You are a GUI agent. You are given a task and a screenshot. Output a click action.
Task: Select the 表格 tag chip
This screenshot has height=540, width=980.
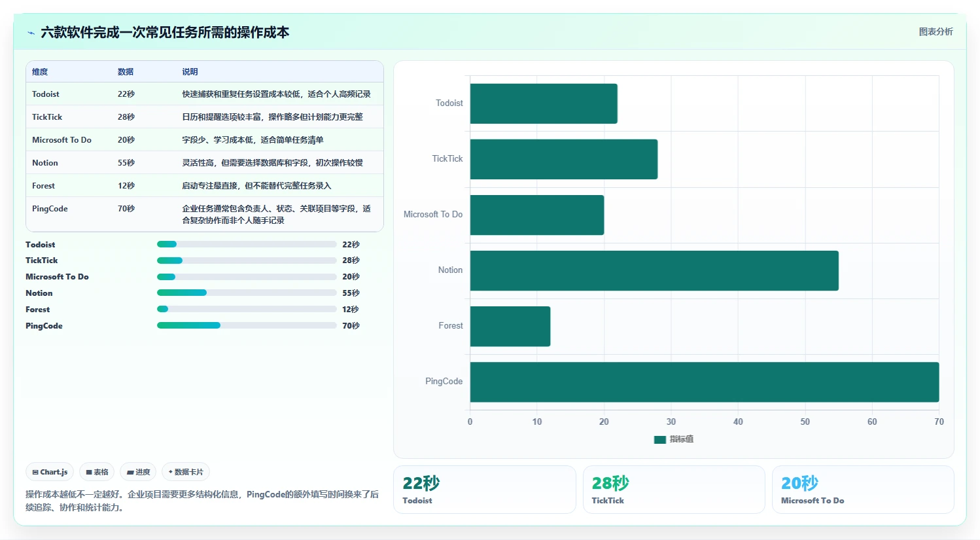(x=97, y=472)
